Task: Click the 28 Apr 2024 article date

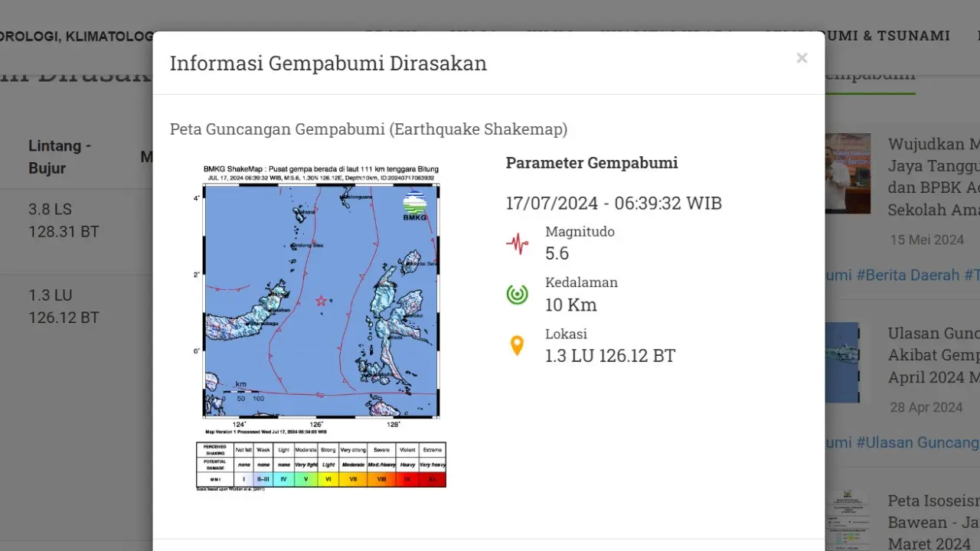Action: coord(926,408)
